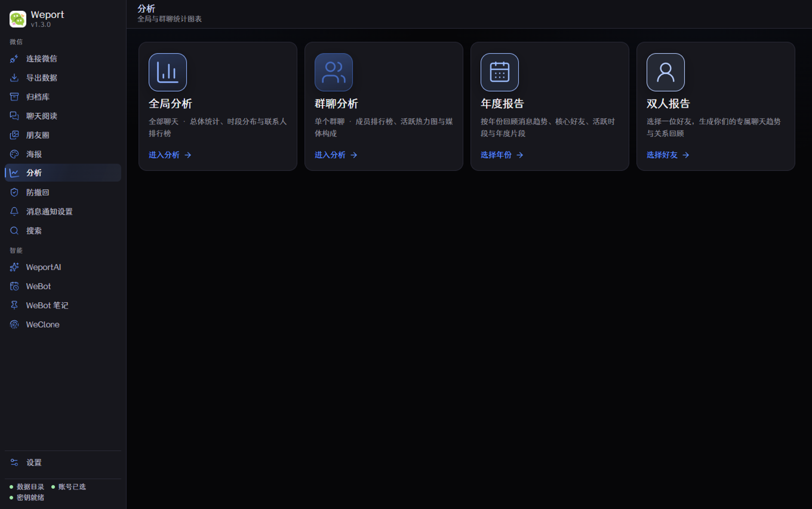Image resolution: width=812 pixels, height=509 pixels.
Task: Click the plug icon beside 连接微信
Action: click(x=14, y=59)
